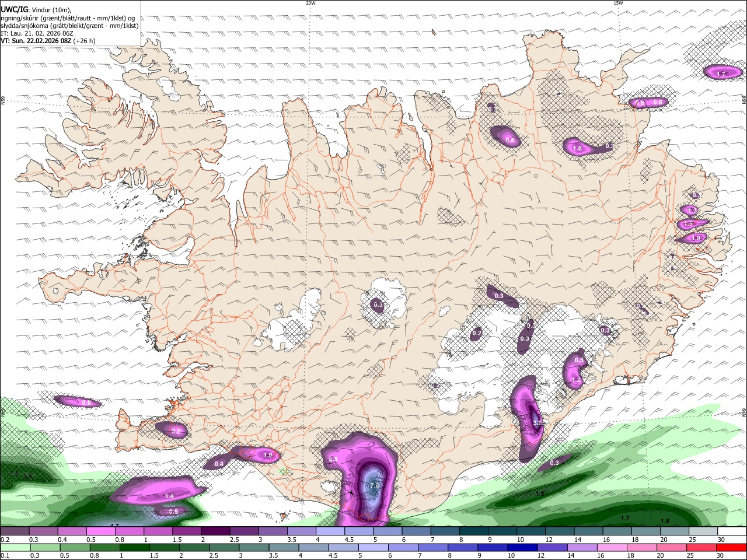The height and width of the screenshot is (560, 747).
Task: Choose the lavender 4 swatch in upper legend
Action: [330, 531]
